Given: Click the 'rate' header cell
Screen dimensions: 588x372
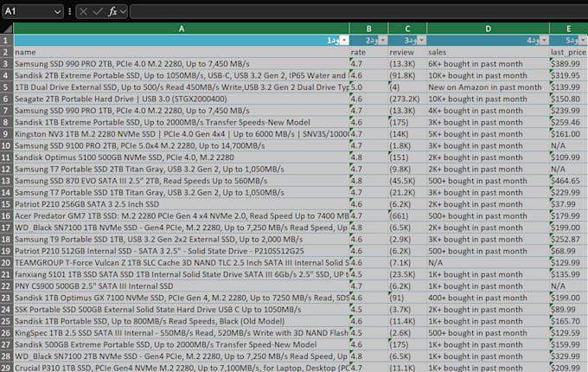Looking at the screenshot, I should tap(368, 52).
